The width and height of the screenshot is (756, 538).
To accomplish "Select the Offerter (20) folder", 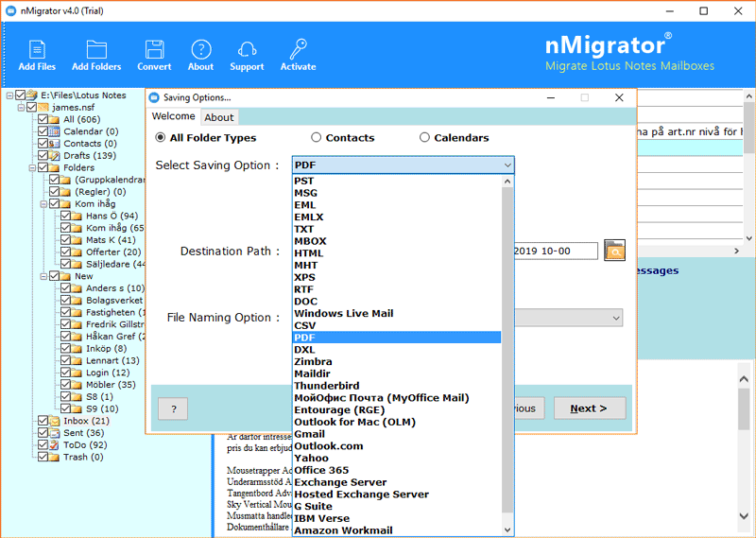I will (113, 252).
